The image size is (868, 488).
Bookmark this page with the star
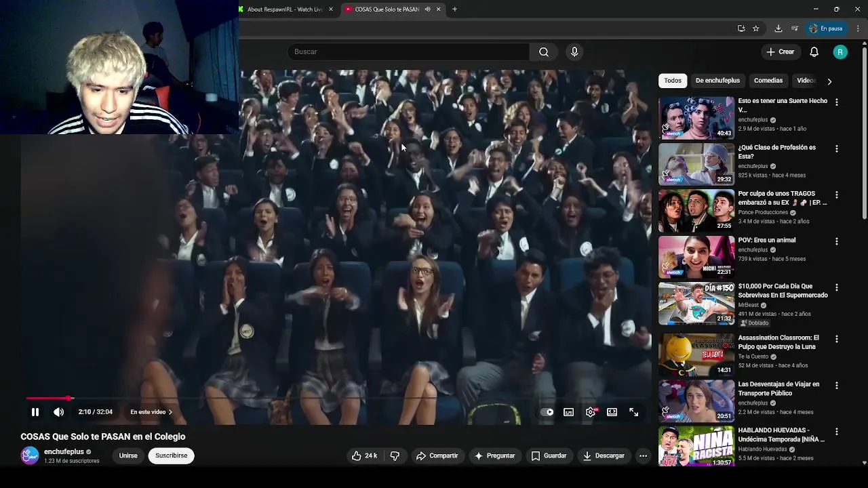756,28
